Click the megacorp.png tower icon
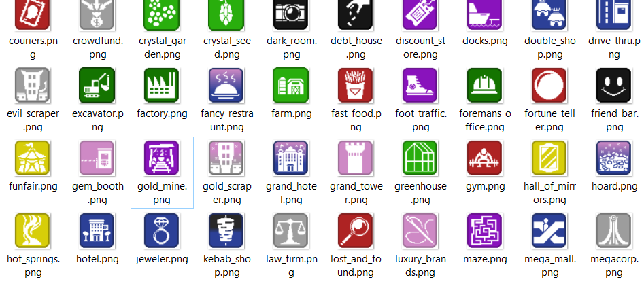The image size is (644, 284). pos(614,230)
